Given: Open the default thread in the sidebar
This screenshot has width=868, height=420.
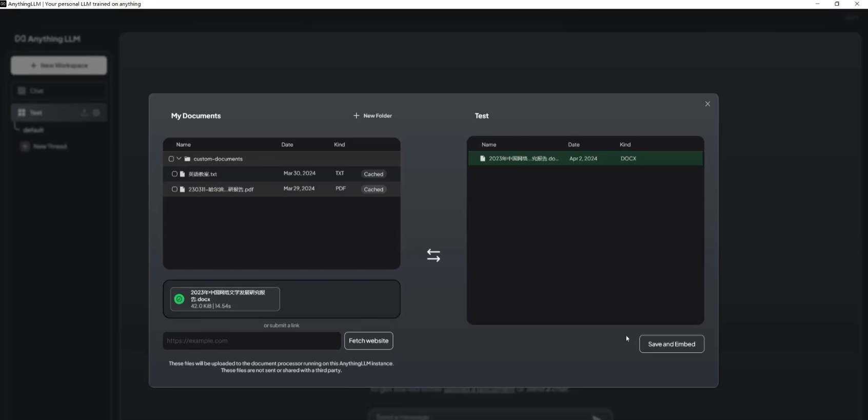Looking at the screenshot, I should click(33, 130).
